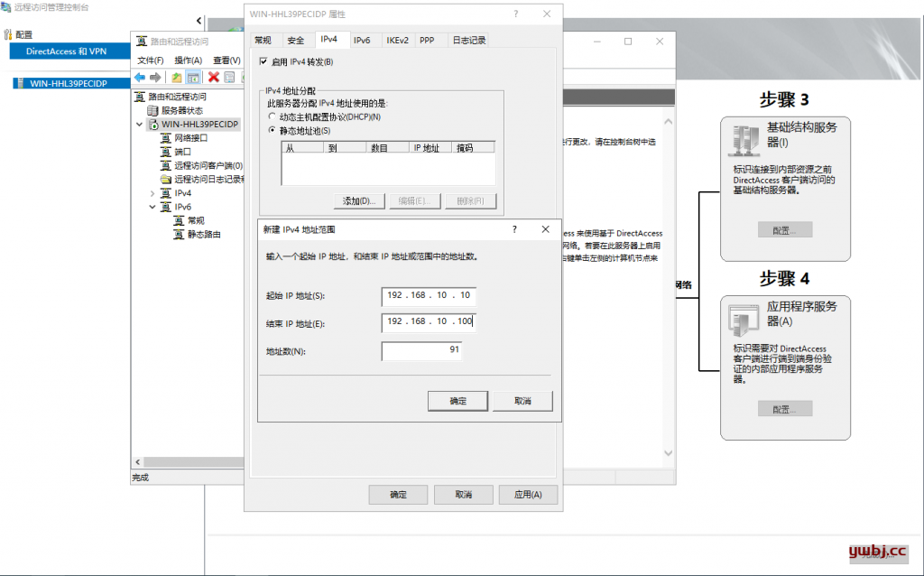The image size is (924, 576).
Task: Click the Back arrow in Routing toolbar
Action: (140, 78)
